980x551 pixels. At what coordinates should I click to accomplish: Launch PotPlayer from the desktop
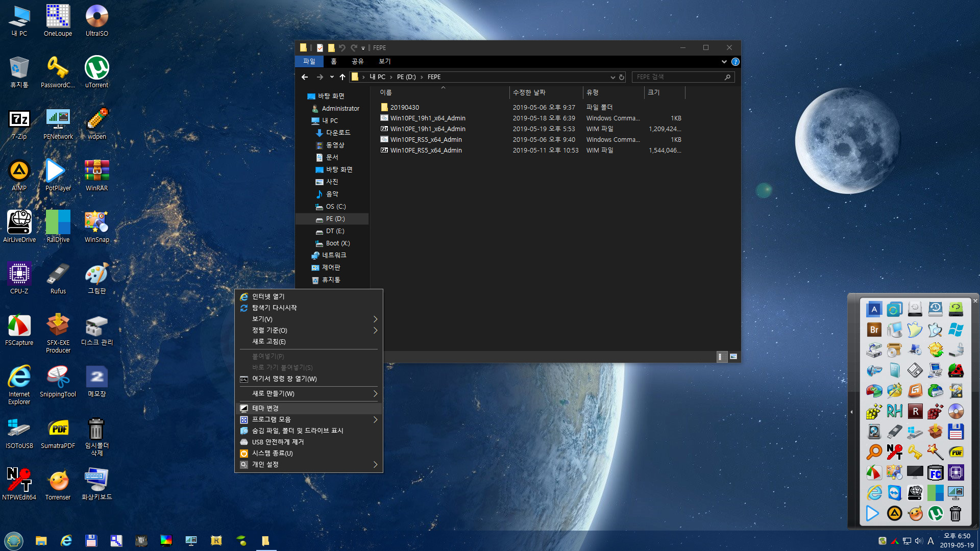[x=58, y=175]
